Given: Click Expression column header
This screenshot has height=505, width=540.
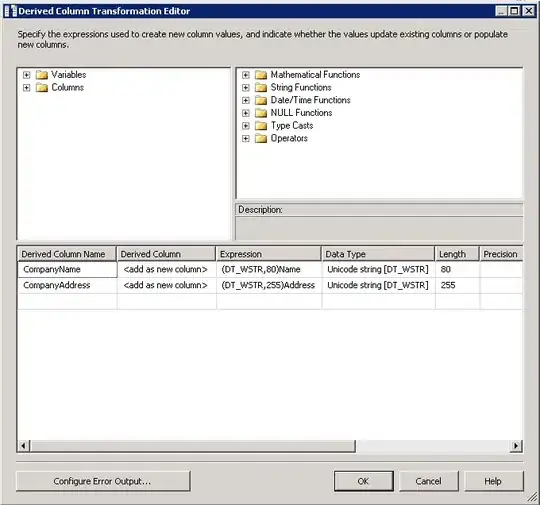Looking at the screenshot, I should [x=269, y=254].
